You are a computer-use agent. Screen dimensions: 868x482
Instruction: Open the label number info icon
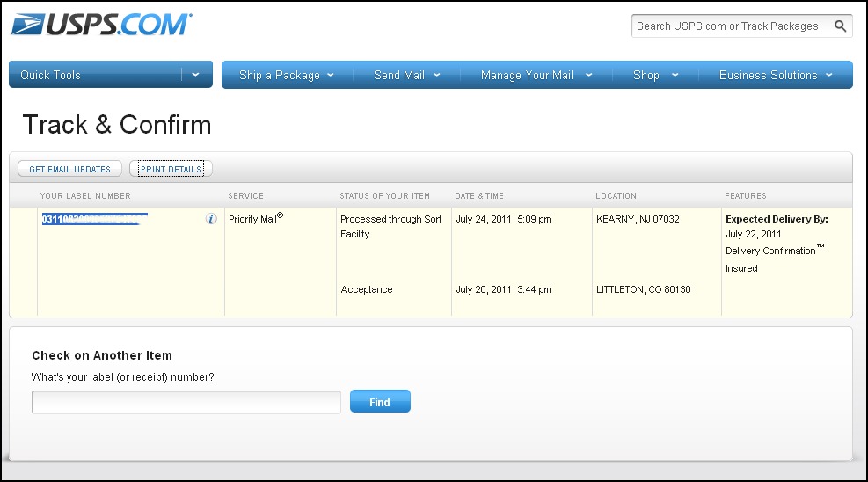tap(211, 219)
